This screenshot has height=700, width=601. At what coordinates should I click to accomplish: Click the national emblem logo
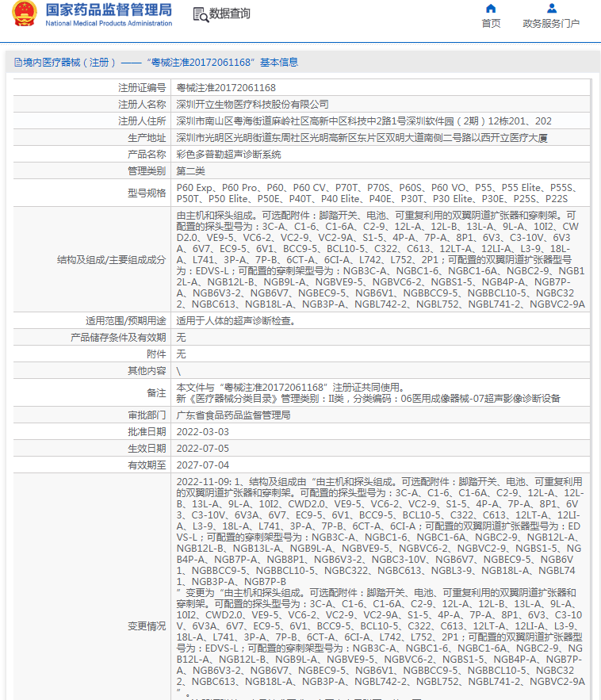coord(24,13)
